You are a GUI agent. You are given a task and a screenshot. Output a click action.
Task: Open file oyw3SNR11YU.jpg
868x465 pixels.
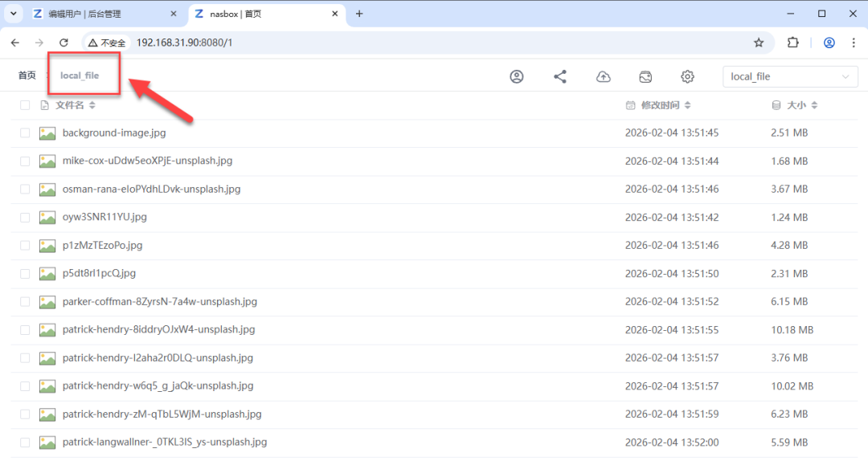click(x=104, y=217)
